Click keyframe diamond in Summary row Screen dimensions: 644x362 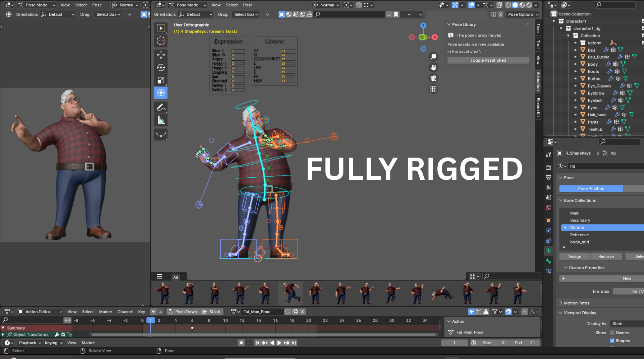(192, 328)
